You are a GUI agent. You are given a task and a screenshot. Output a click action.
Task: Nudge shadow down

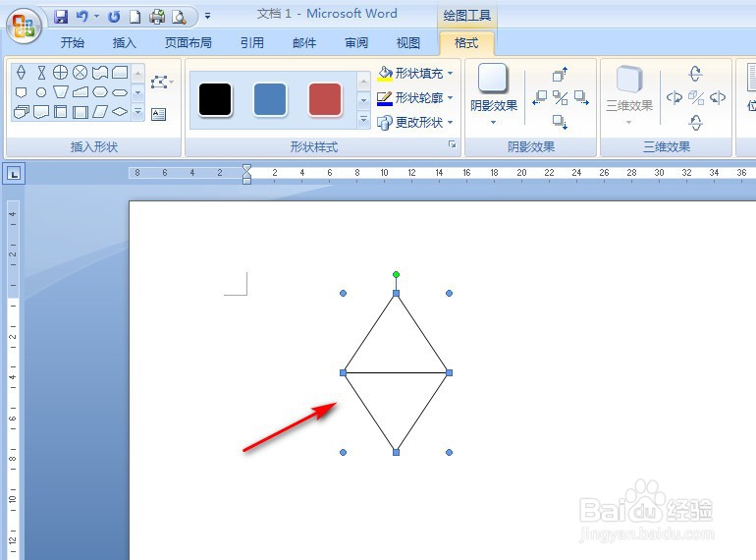(560, 122)
